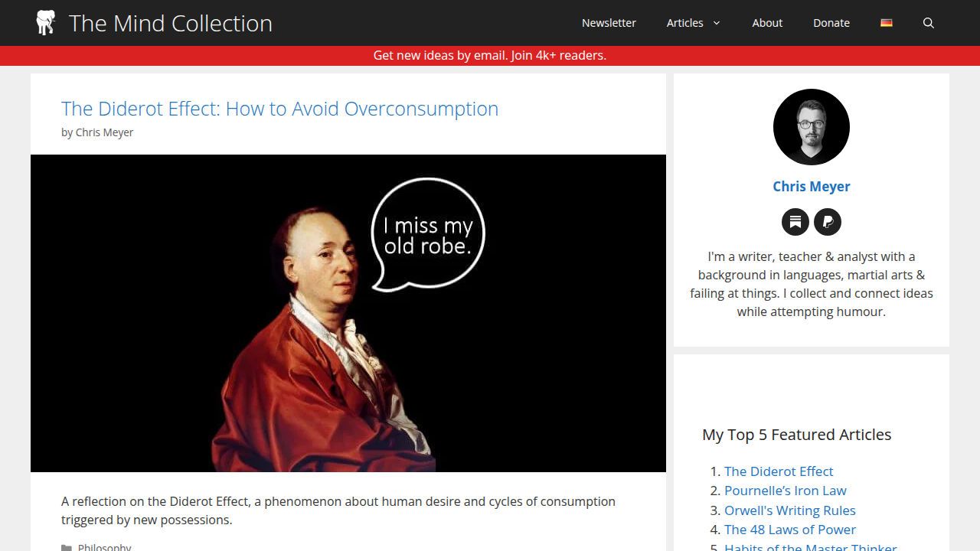Click the red email signup banner
The width and height of the screenshot is (980, 551).
click(x=490, y=55)
